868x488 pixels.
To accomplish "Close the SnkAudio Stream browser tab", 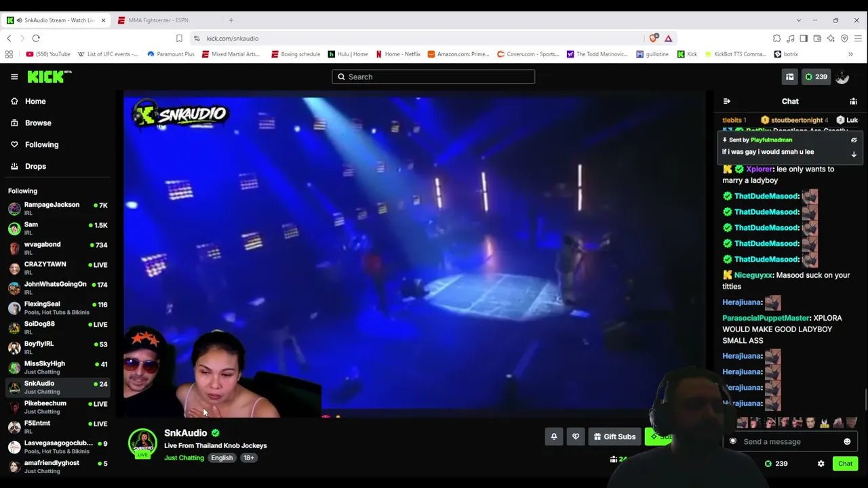I will 103,20.
